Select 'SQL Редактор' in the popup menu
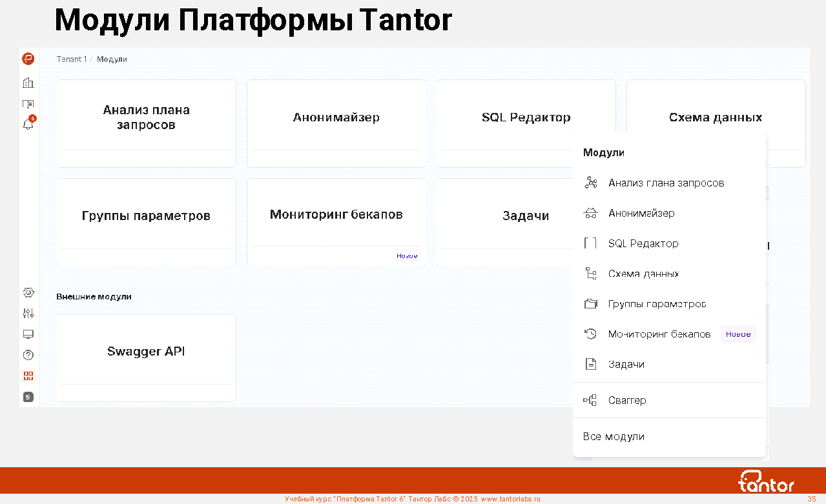The image size is (826, 504). click(x=643, y=244)
